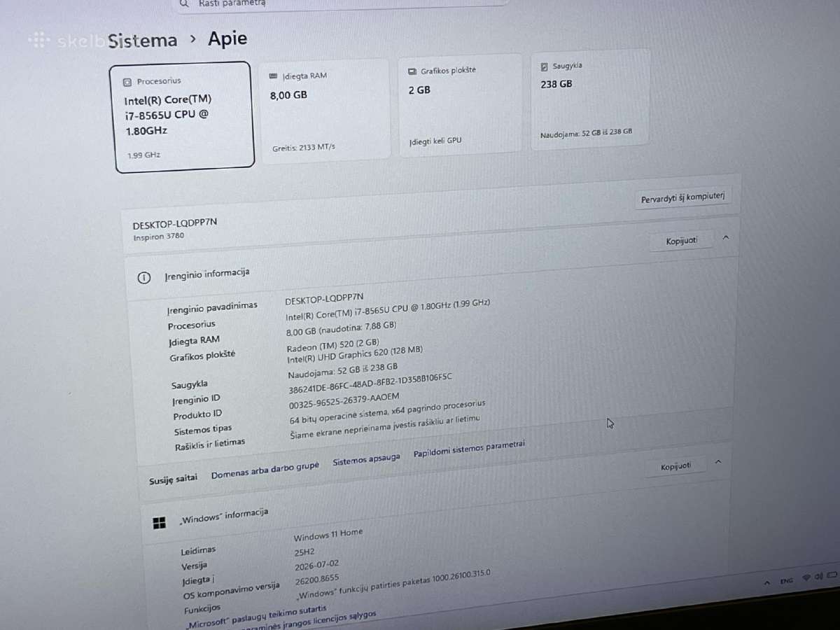Select version value 25H2
This screenshot has width=840, height=630.
coord(304,551)
